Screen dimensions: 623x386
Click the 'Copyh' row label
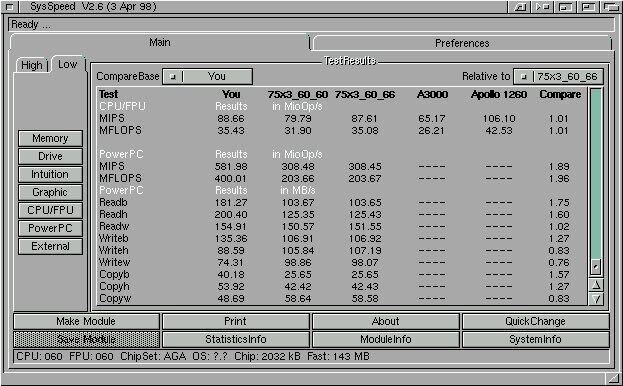pos(114,287)
